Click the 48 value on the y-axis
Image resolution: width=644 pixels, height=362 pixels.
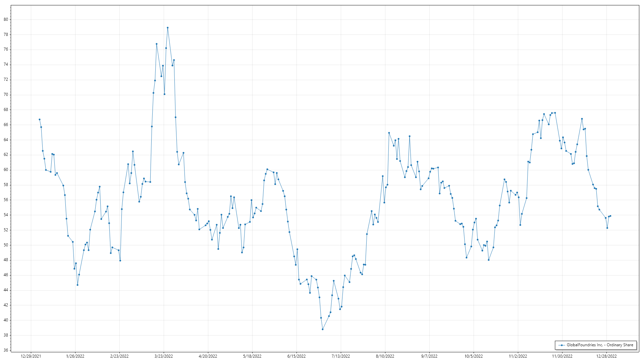pos(6,260)
